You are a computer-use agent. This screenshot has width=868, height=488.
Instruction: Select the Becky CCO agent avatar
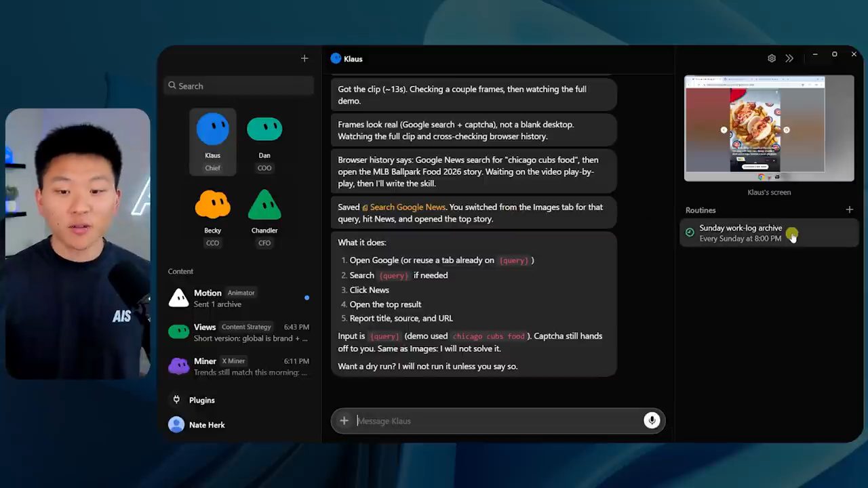(x=213, y=204)
